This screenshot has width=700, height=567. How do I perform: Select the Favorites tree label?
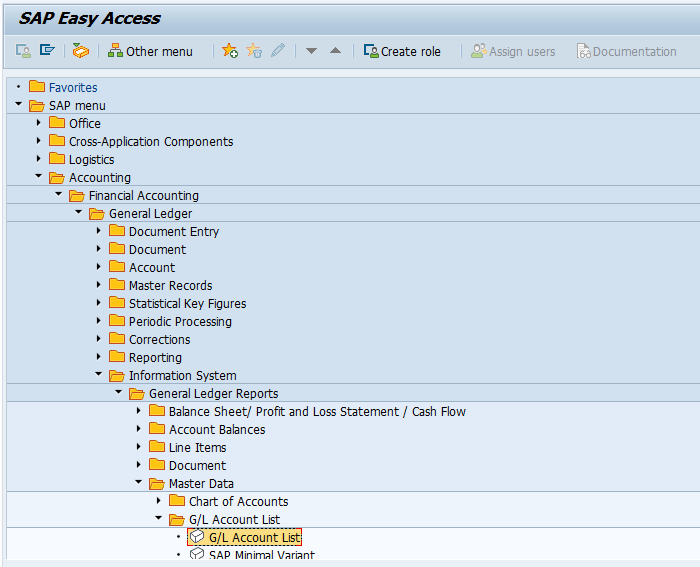tap(73, 88)
